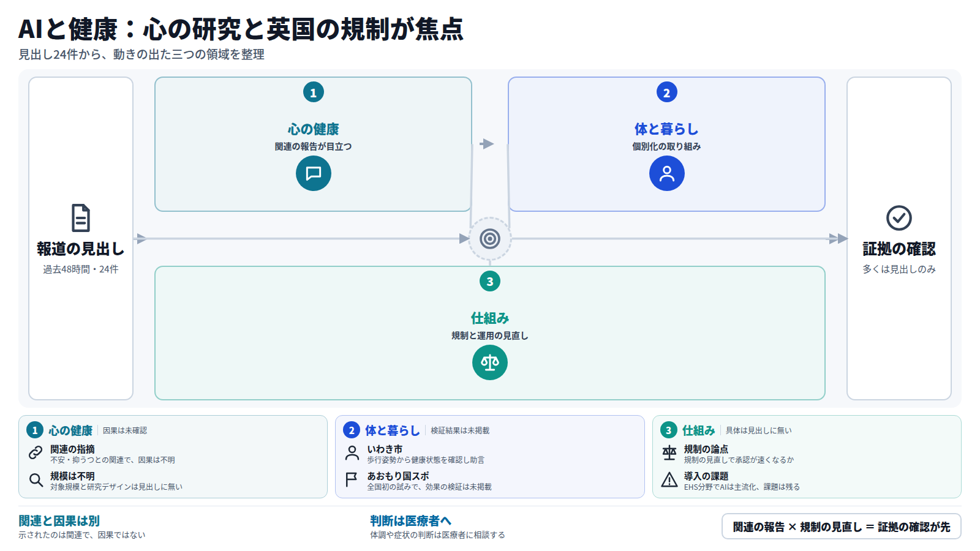Click the warning triangle beside 導入の課題

coord(669,480)
